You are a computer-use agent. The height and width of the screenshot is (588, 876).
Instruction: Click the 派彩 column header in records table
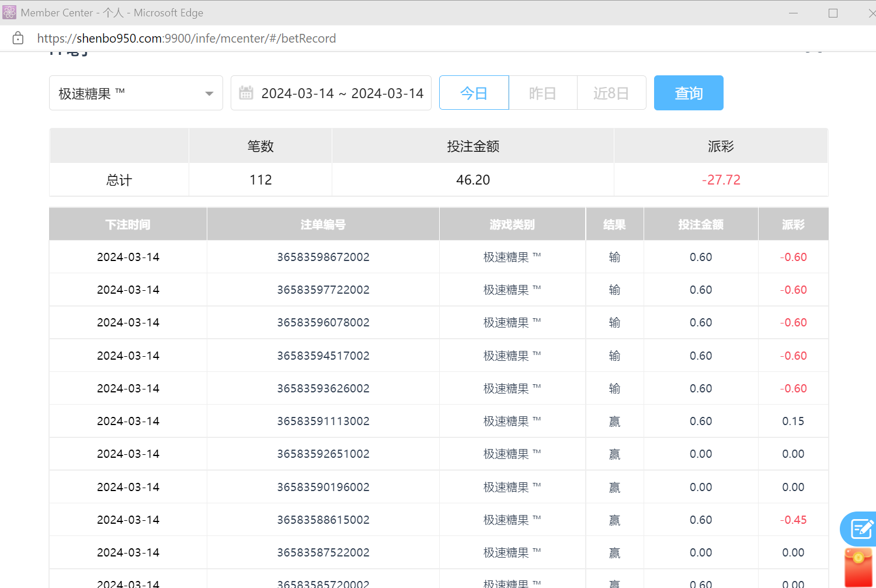(x=792, y=224)
